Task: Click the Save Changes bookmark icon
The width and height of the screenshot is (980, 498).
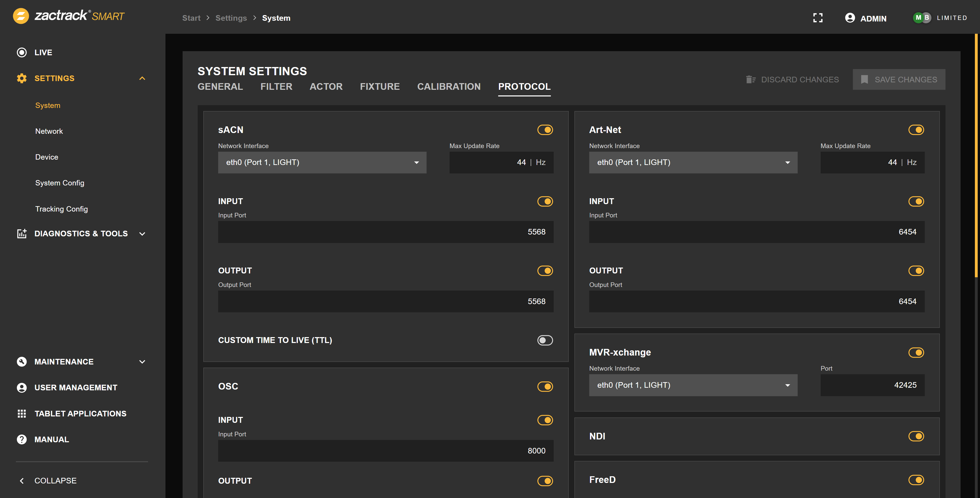Action: pos(864,80)
